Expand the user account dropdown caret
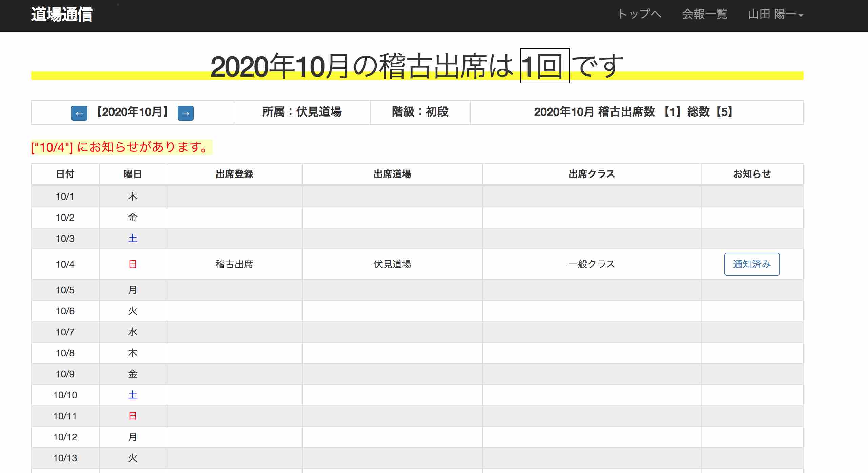Image resolution: width=868 pixels, height=473 pixels. [x=801, y=15]
